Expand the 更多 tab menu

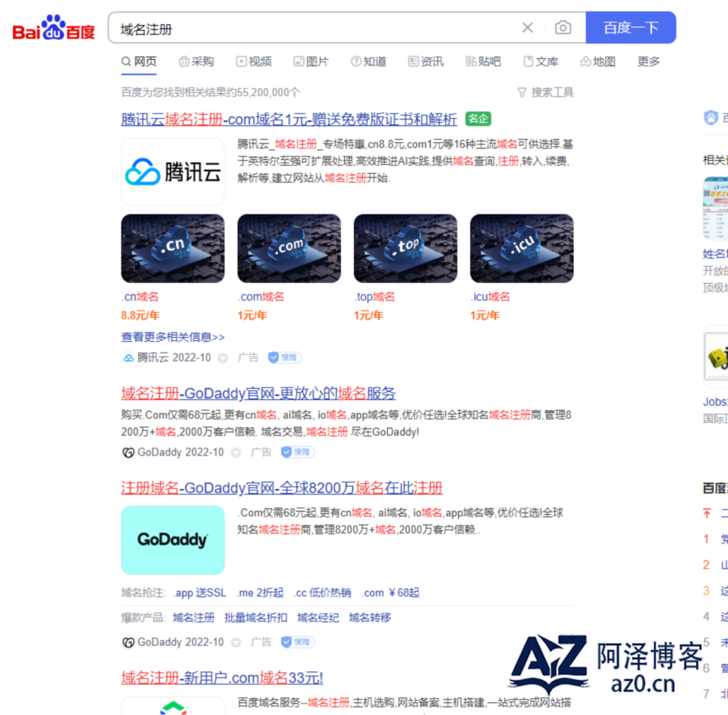point(648,62)
